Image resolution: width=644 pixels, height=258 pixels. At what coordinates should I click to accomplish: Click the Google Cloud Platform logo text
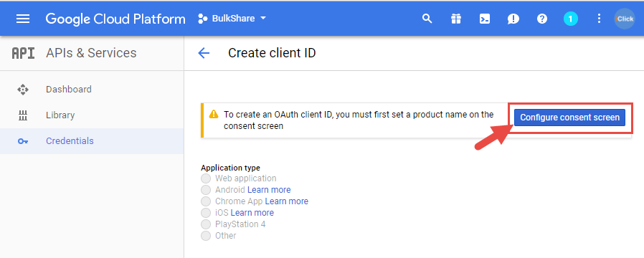[115, 19]
